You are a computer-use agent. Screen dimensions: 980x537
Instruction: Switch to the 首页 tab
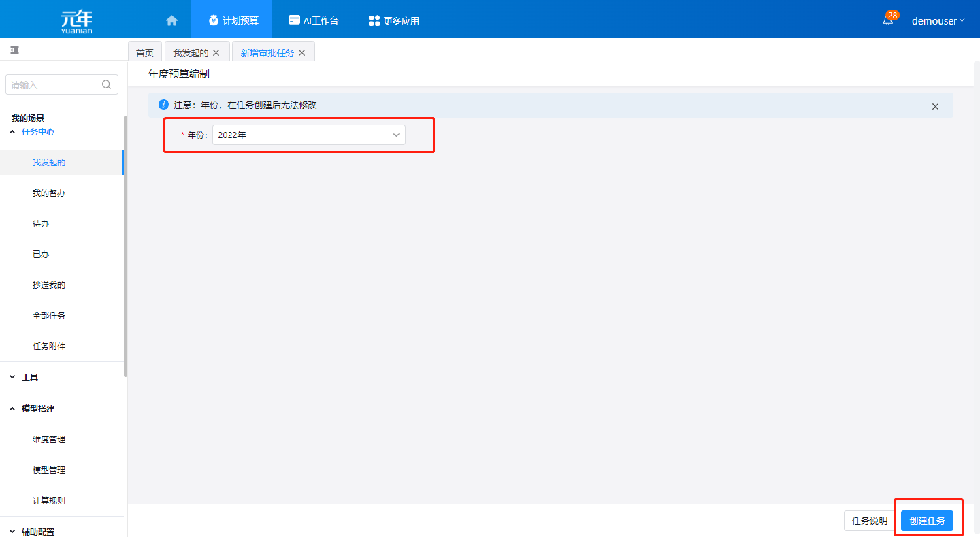[145, 53]
